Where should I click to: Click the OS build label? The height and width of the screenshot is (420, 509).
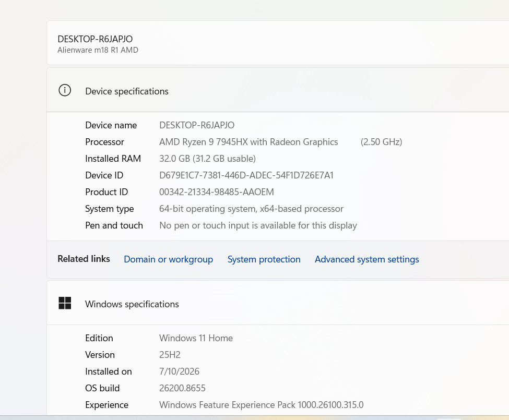pos(102,388)
